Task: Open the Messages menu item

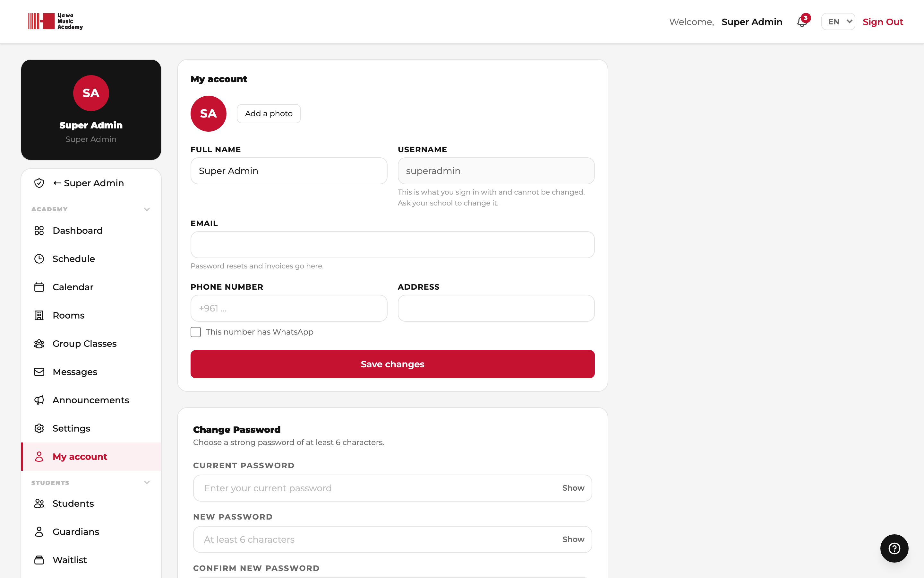Action: click(91, 372)
